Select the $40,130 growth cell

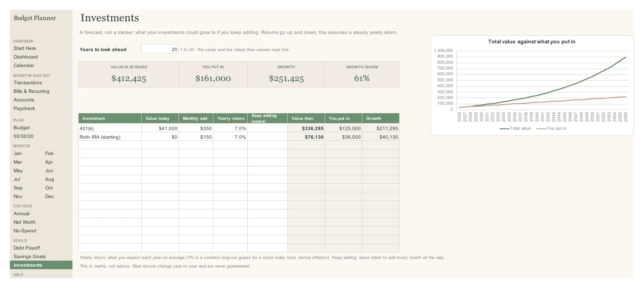point(381,137)
